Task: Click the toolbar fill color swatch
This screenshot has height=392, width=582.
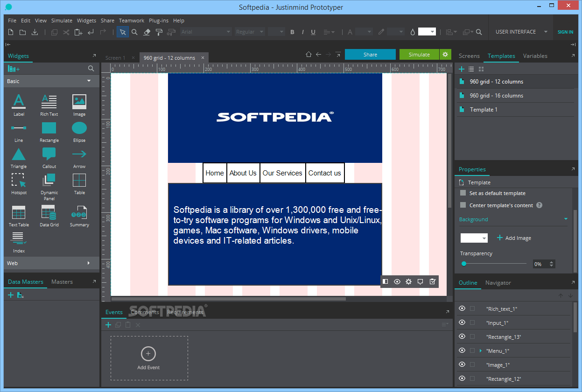Action: (x=427, y=32)
